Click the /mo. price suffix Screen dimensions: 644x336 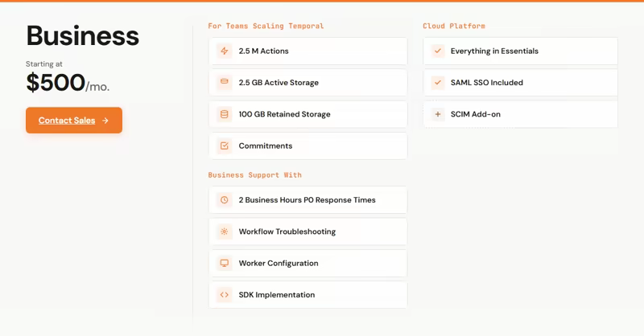point(97,87)
